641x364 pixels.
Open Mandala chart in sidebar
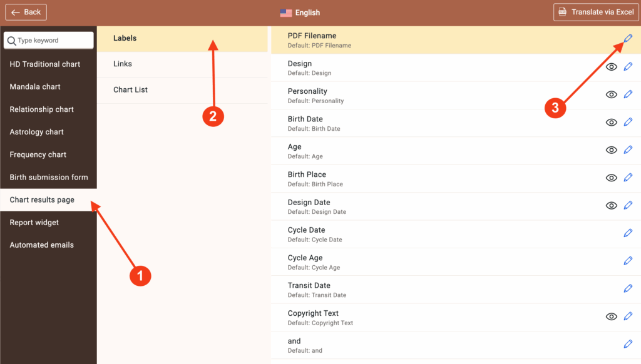[35, 86]
